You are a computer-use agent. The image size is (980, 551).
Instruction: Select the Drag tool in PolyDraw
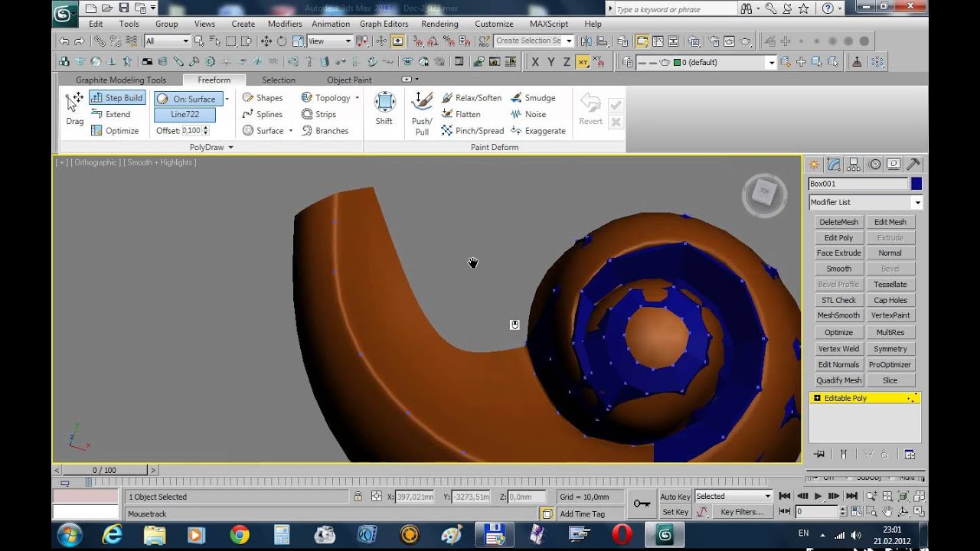74,109
